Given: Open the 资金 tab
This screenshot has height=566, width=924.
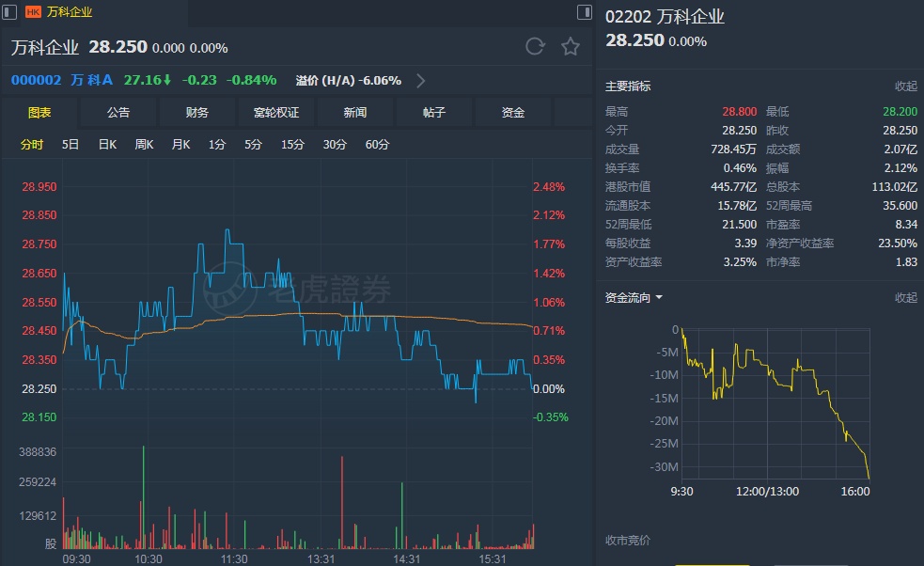Looking at the screenshot, I should tap(513, 113).
